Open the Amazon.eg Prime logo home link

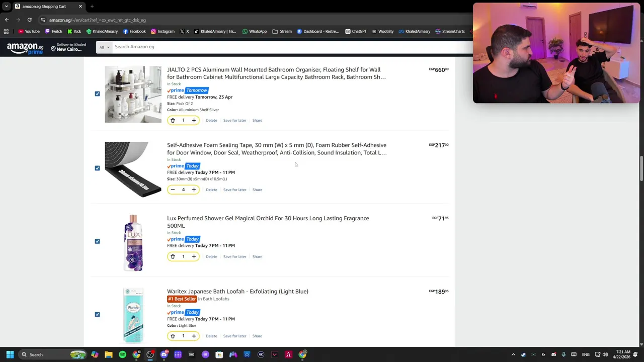coord(25,49)
